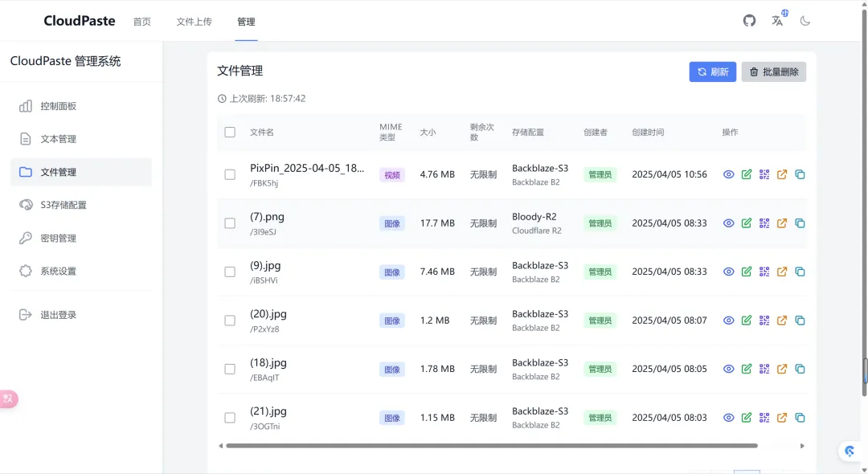Copy link of (18).jpg
The image size is (868, 474).
[800, 370]
